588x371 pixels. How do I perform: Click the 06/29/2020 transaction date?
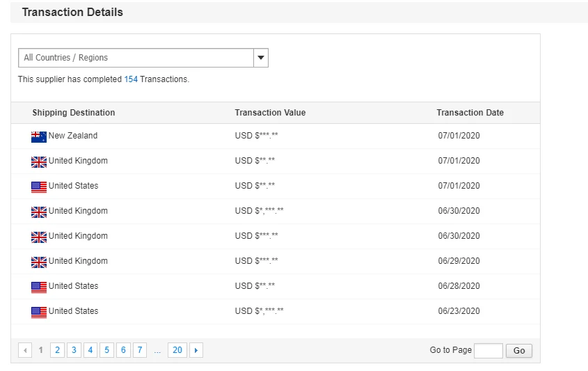(x=459, y=261)
